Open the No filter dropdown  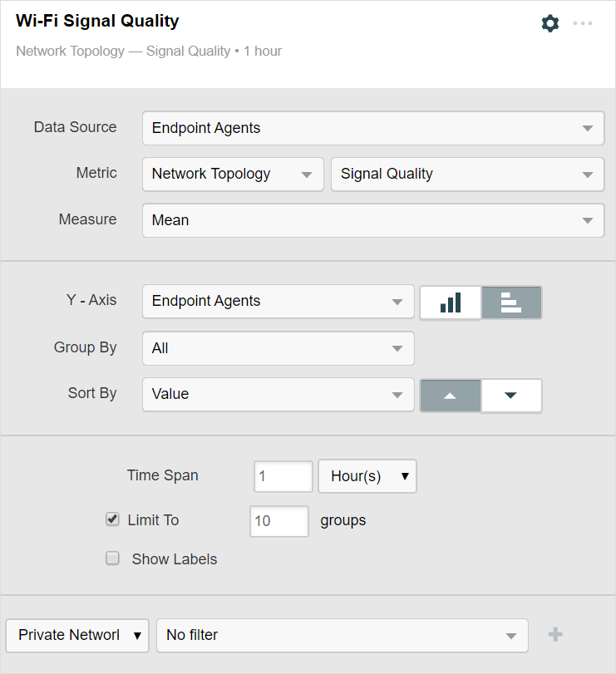pos(342,635)
